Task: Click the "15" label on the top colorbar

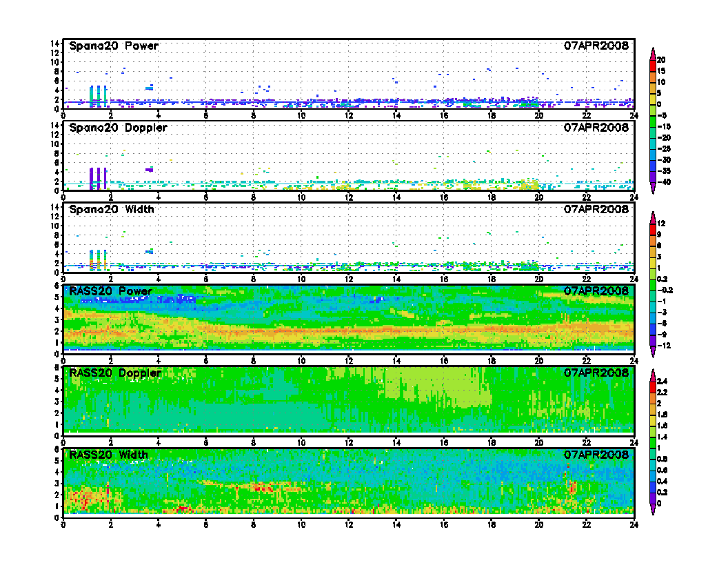Action: (661, 71)
